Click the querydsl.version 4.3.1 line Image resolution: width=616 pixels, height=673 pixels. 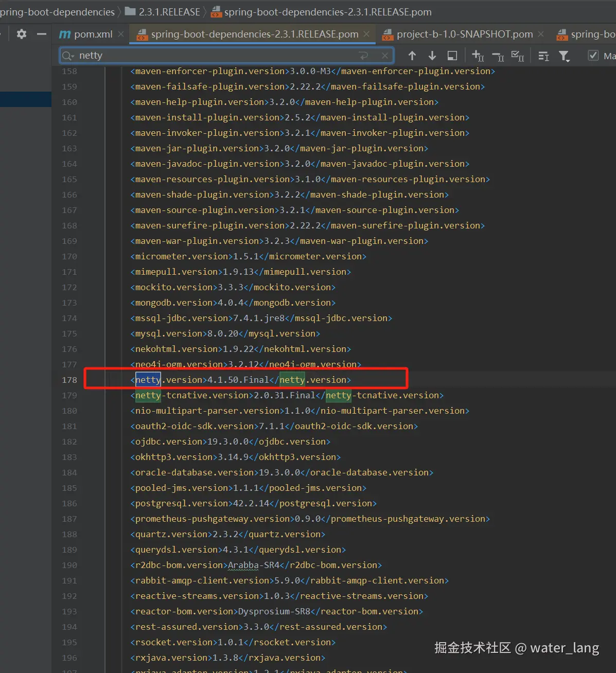coord(238,550)
